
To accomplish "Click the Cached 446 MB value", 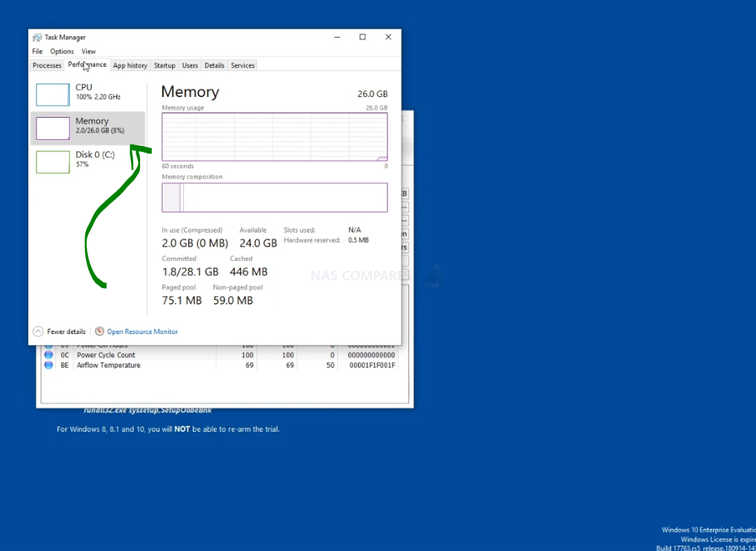I will point(248,272).
